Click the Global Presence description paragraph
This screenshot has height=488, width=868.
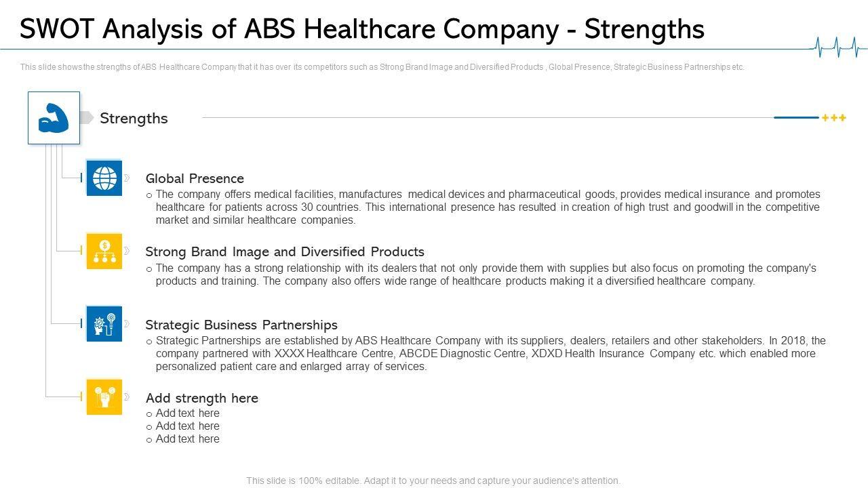coord(487,207)
